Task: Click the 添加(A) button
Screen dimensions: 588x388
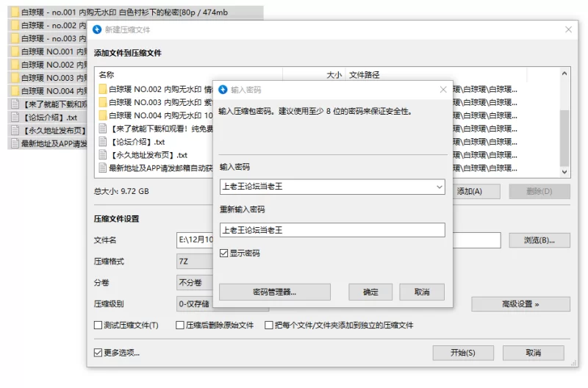Action: pyautogui.click(x=476, y=192)
